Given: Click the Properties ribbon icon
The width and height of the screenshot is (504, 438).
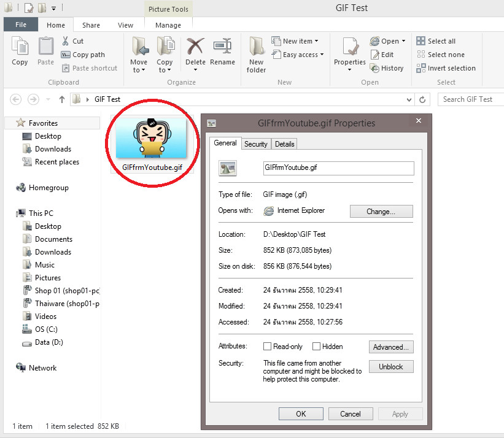Looking at the screenshot, I should tap(350, 47).
